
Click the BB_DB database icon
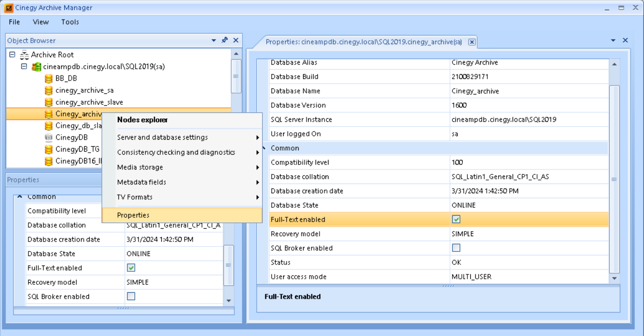click(x=48, y=79)
